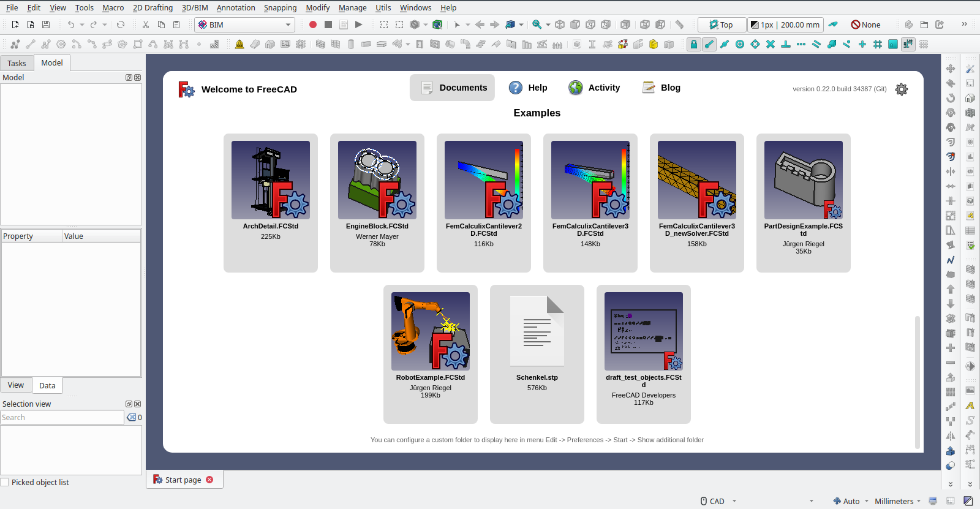Toggle the snap lock button
This screenshot has height=509, width=980.
coord(693,44)
